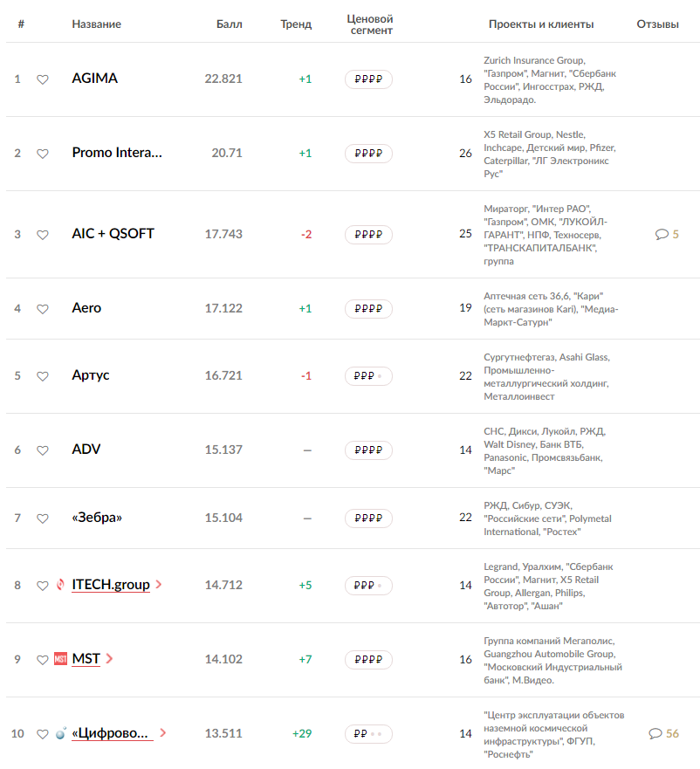
Task: Click the «Цифрово...» globe logo icon
Action: pos(61,733)
